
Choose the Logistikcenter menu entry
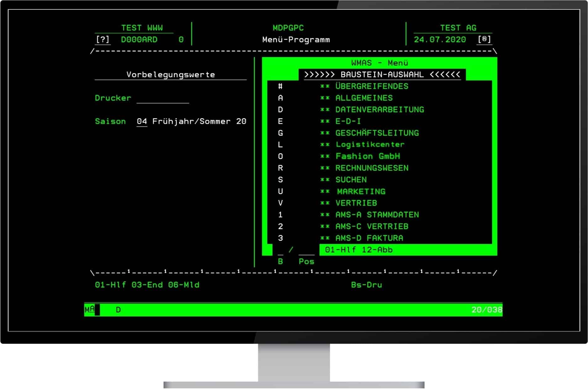pyautogui.click(x=370, y=145)
